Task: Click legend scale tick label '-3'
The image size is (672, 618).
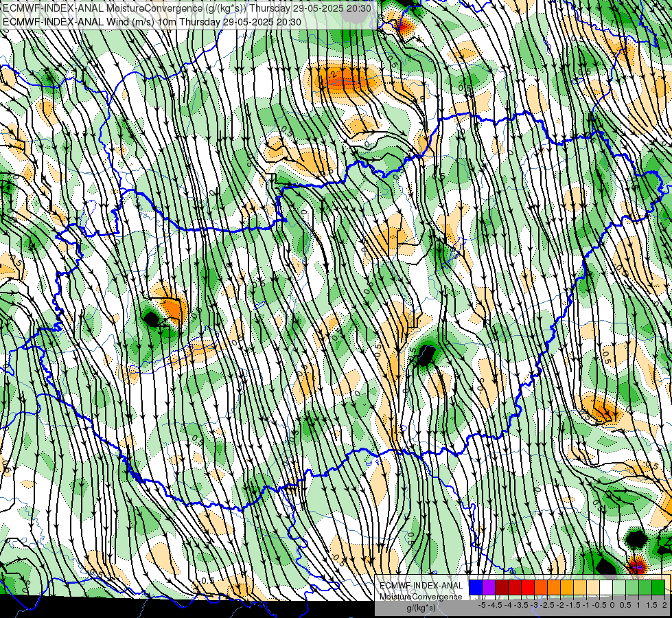Action: point(535,605)
